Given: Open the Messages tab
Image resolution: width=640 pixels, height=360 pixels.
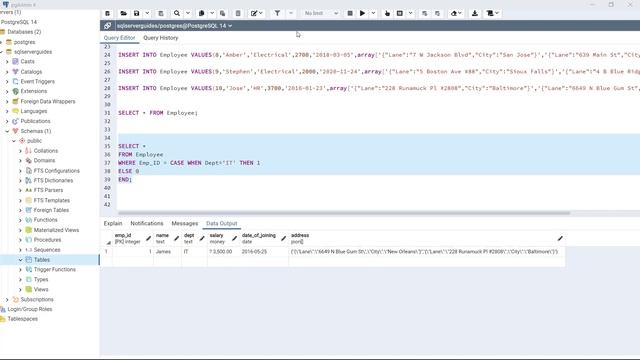Looking at the screenshot, I should tap(184, 223).
